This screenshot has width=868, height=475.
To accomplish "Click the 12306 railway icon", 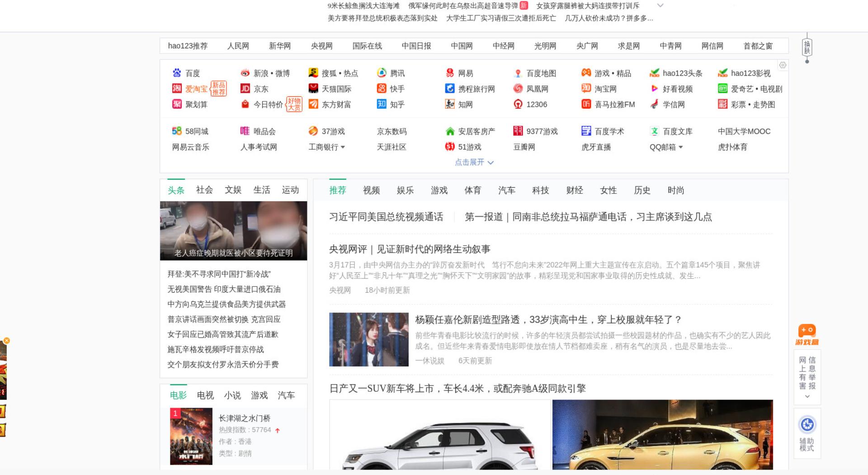I will tap(518, 104).
